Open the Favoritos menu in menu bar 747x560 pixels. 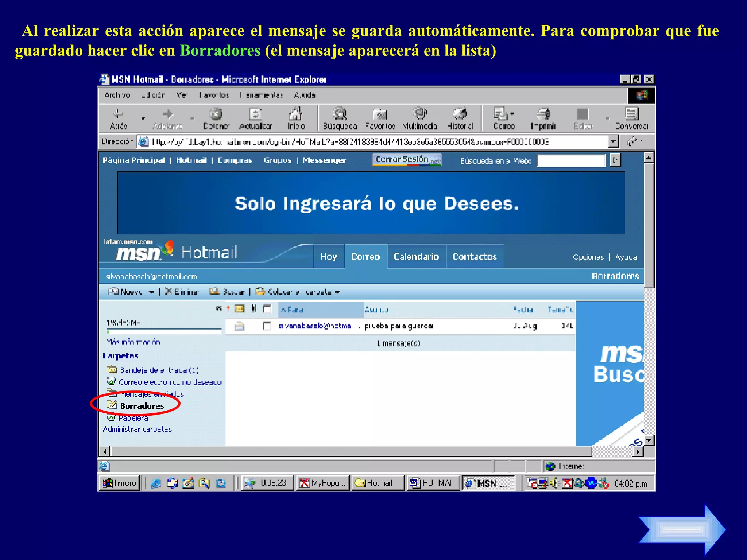tap(214, 95)
